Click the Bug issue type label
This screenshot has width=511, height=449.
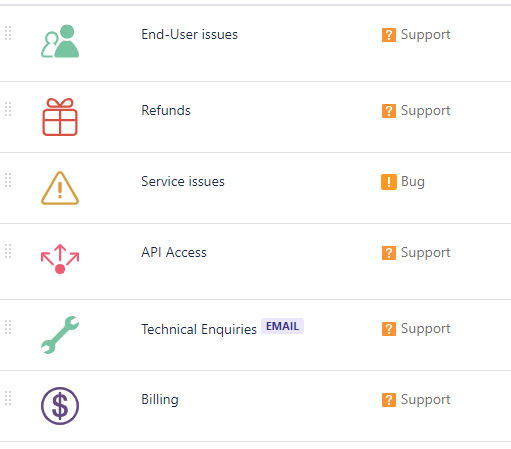[x=413, y=182]
